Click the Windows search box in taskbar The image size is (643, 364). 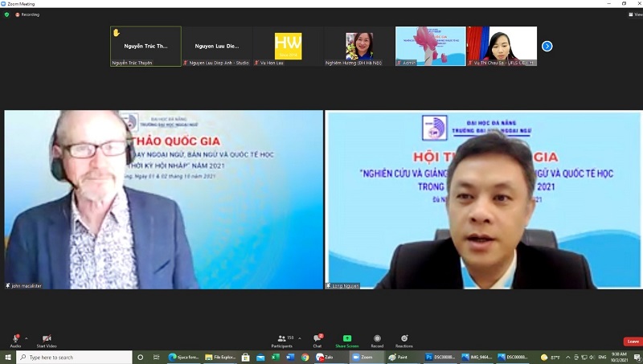point(74,358)
